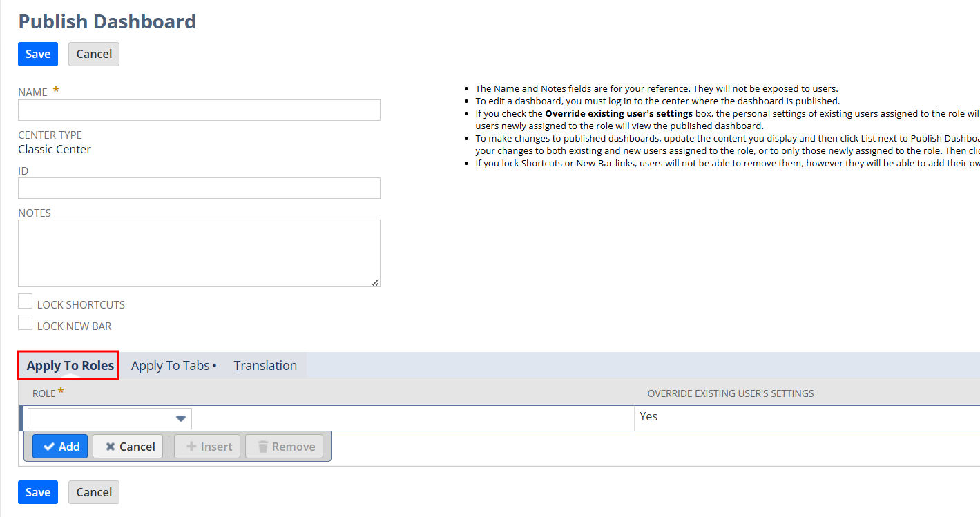Check the Lock New Bar box
980x517 pixels.
26,323
